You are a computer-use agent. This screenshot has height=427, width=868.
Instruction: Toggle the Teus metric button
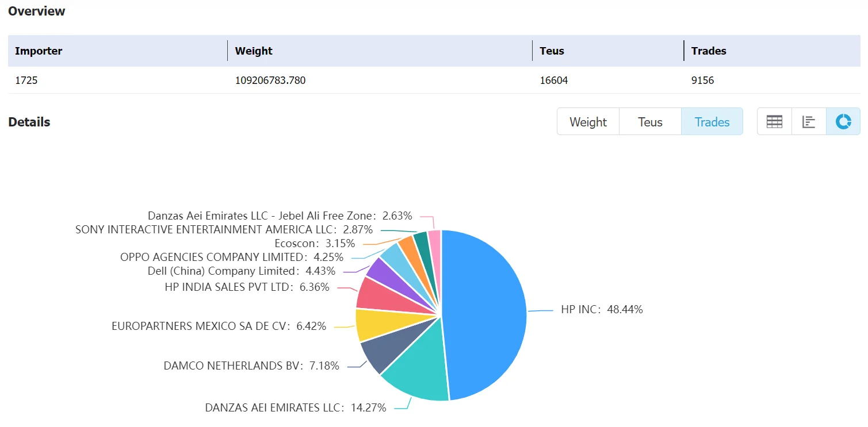point(650,122)
